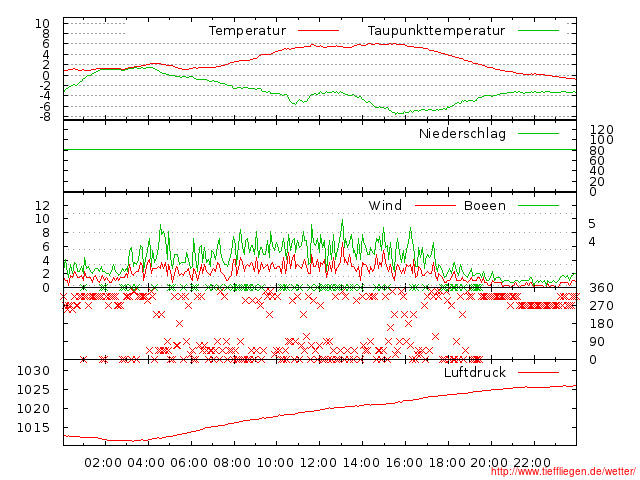Click the Wind legend label
Screen dimensions: 640x480
[x=385, y=205]
